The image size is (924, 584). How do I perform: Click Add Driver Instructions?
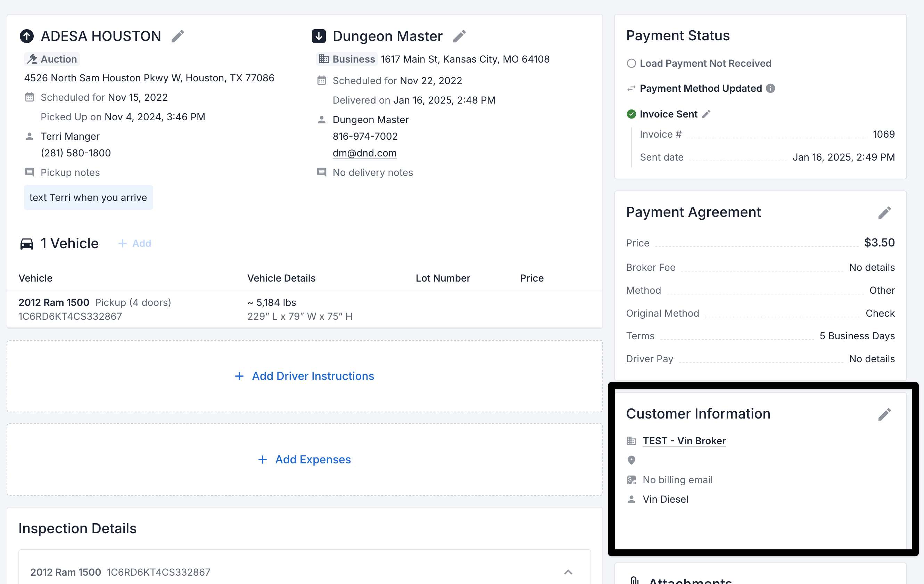pos(305,376)
